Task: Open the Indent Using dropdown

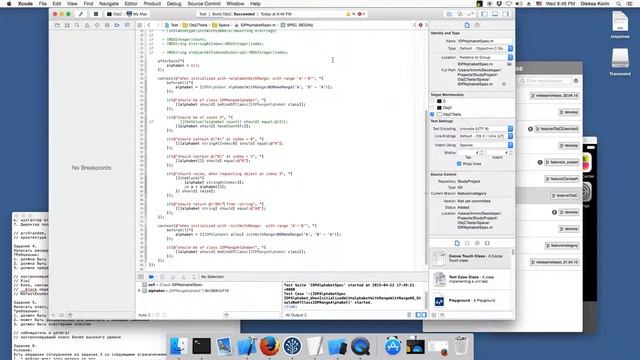Action: pos(485,145)
